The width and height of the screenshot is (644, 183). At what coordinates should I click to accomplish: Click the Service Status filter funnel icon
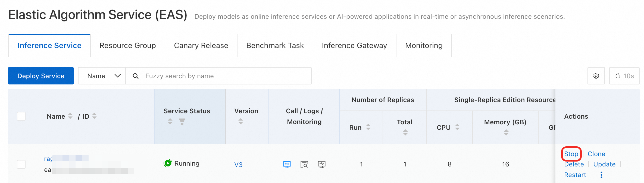point(182,121)
